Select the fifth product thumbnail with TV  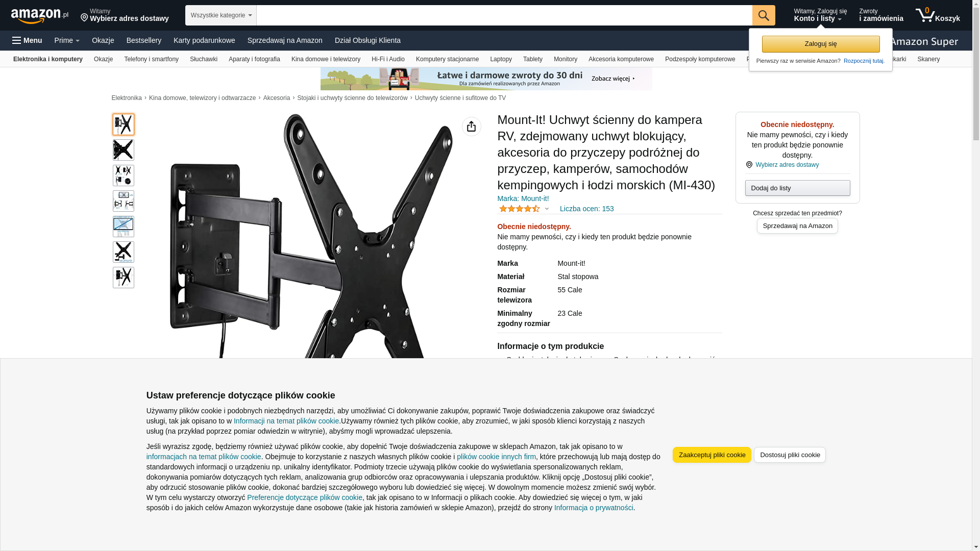[124, 227]
